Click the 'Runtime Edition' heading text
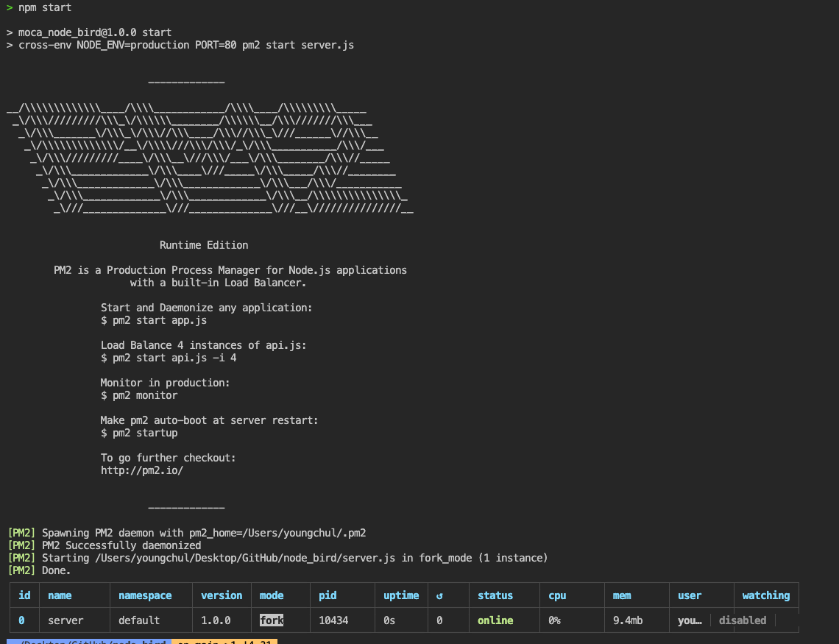The width and height of the screenshot is (839, 644). click(204, 245)
